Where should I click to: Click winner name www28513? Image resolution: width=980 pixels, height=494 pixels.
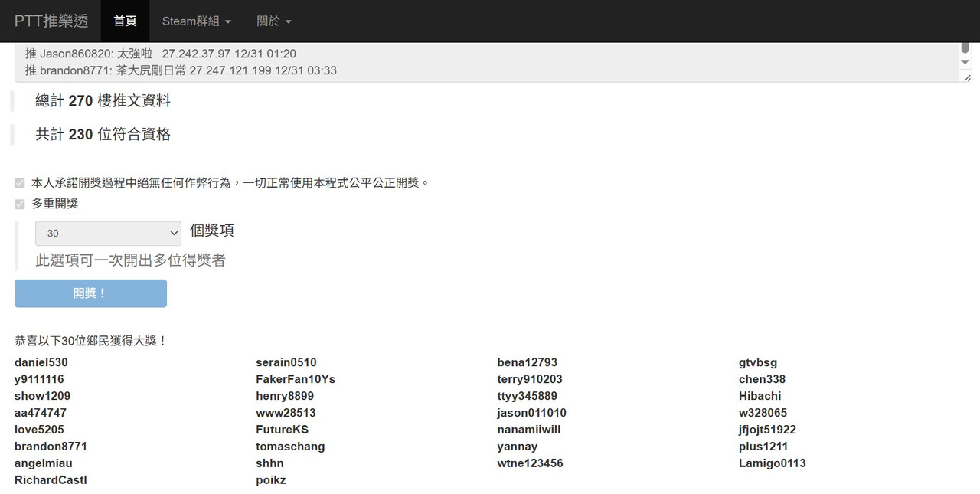point(286,413)
